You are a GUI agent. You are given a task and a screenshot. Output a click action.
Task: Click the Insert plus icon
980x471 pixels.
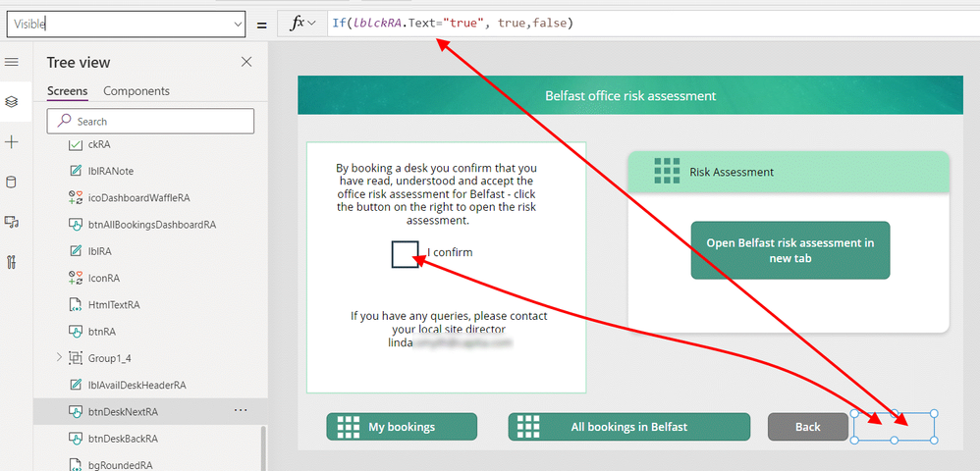[11, 142]
